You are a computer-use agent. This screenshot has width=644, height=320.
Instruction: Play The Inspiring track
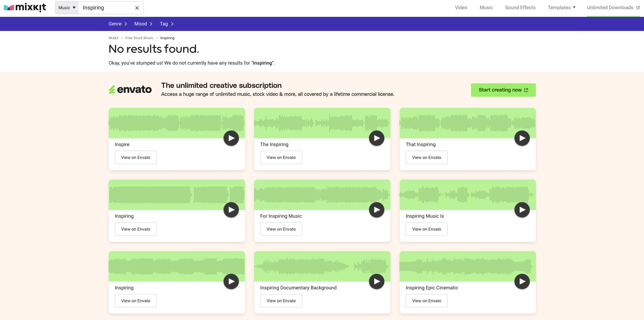click(377, 138)
